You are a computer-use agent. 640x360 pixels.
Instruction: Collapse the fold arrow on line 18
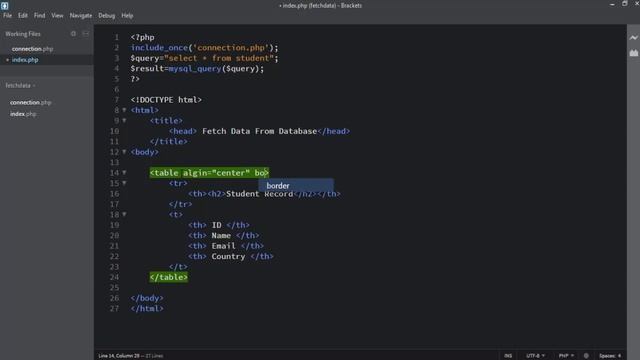124,215
